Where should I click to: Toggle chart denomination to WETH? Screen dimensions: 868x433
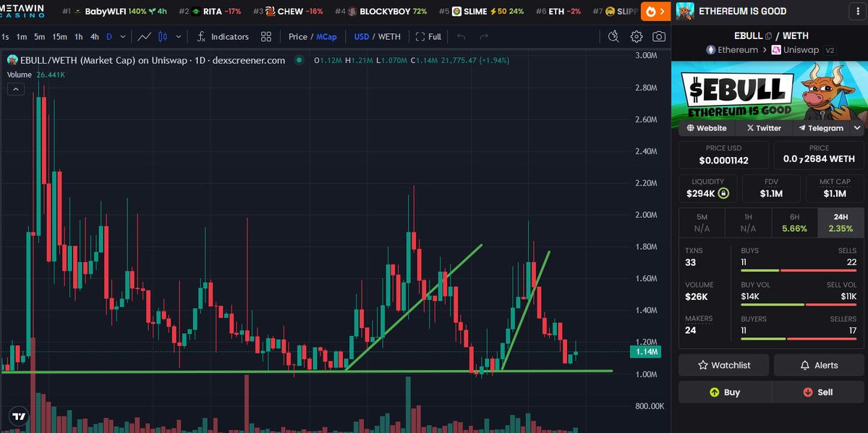390,36
